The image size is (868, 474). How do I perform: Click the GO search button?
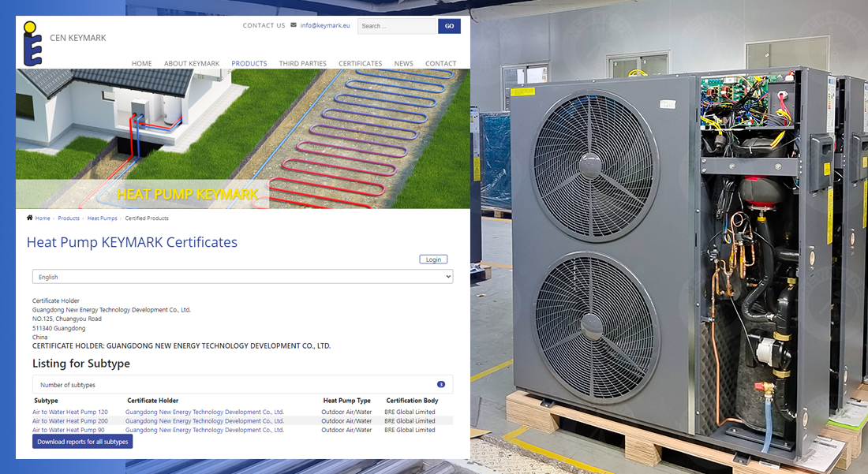449,26
